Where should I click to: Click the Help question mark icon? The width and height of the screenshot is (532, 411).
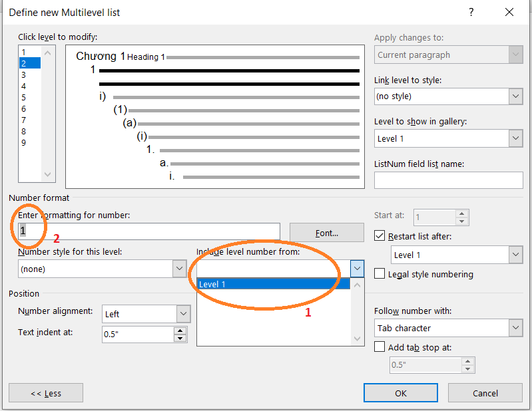click(471, 12)
